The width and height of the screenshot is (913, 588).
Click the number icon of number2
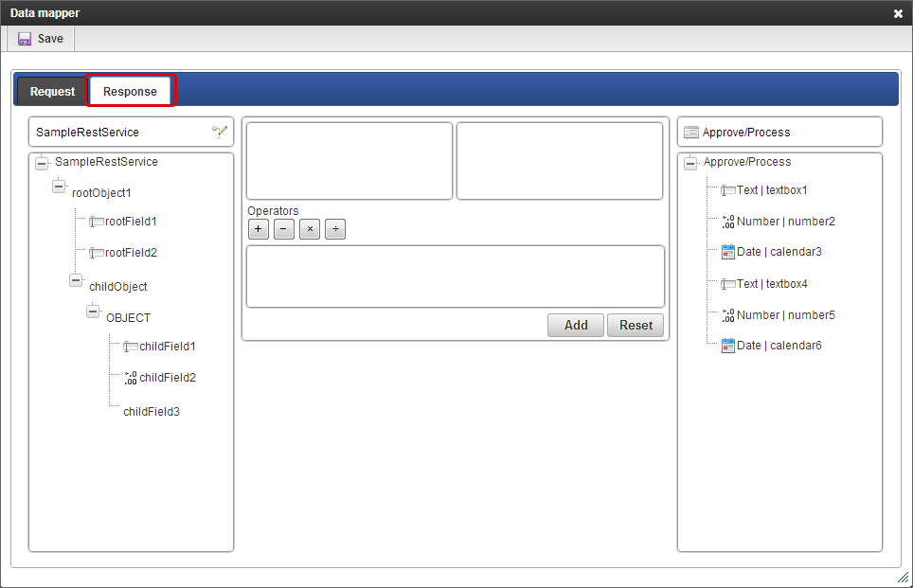point(727,222)
